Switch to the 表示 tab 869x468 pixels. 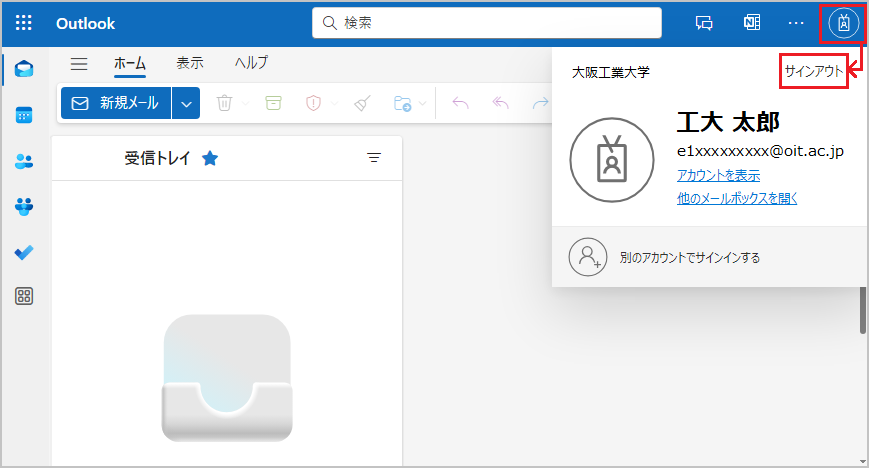[190, 63]
